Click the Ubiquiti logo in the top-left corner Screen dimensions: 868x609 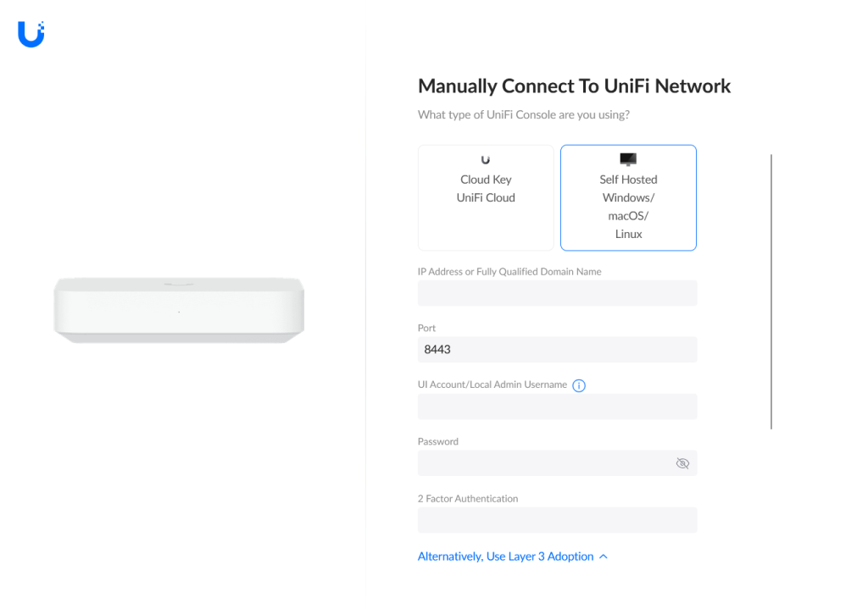click(31, 34)
